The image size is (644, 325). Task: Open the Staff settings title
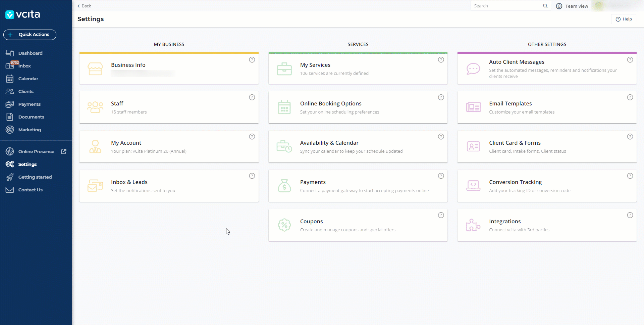point(117,103)
